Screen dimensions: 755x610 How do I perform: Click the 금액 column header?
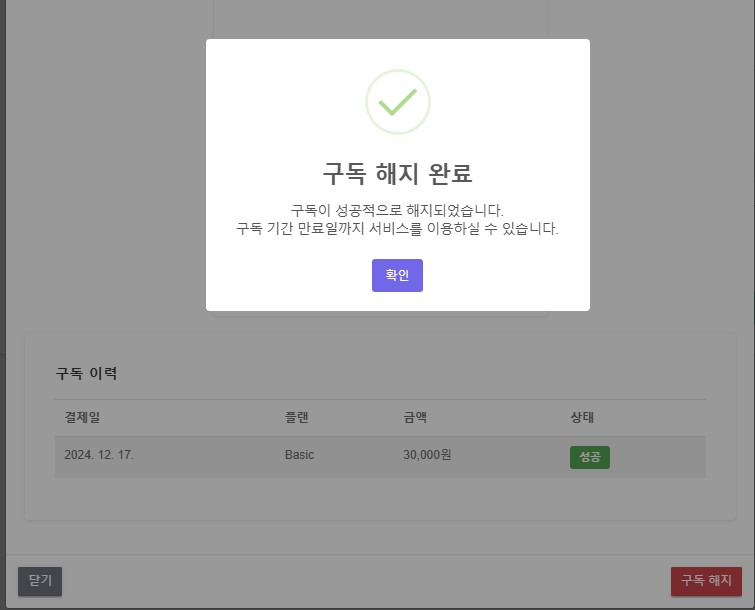tap(415, 417)
